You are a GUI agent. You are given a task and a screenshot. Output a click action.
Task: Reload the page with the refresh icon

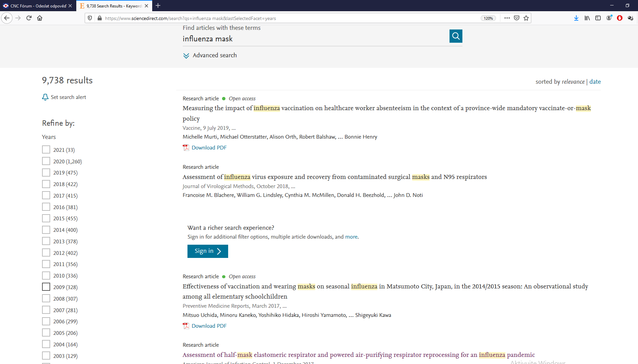[x=29, y=18]
